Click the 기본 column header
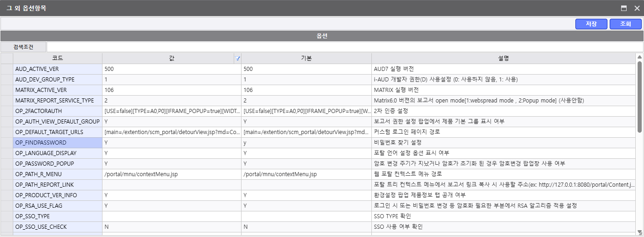 [x=306, y=59]
